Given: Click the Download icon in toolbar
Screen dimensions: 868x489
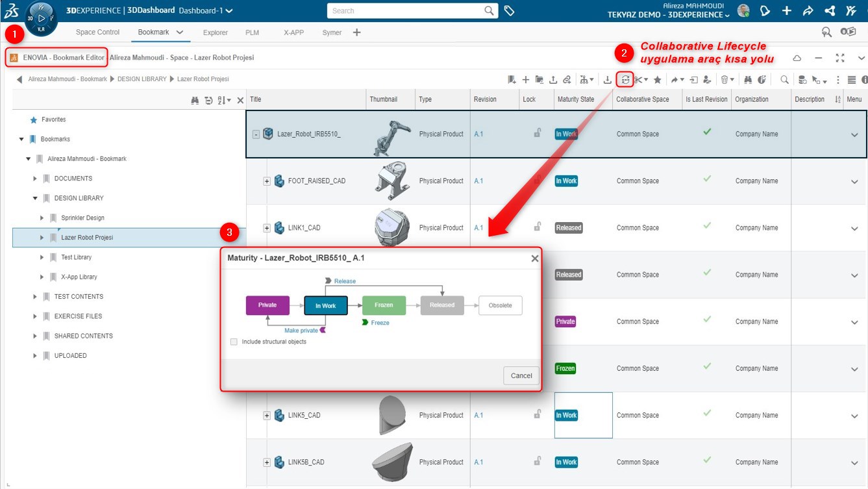Looking at the screenshot, I should point(608,79).
